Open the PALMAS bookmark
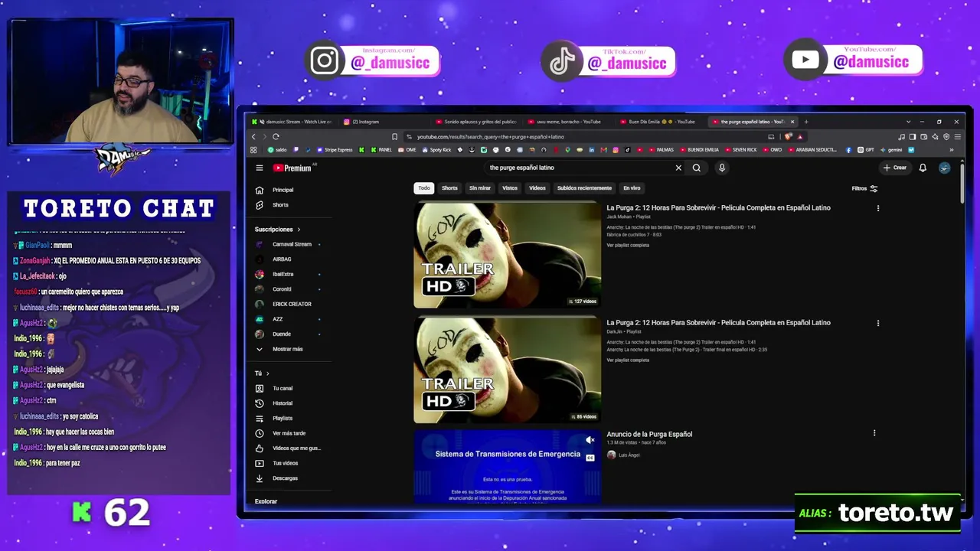980x551 pixels. pos(661,150)
